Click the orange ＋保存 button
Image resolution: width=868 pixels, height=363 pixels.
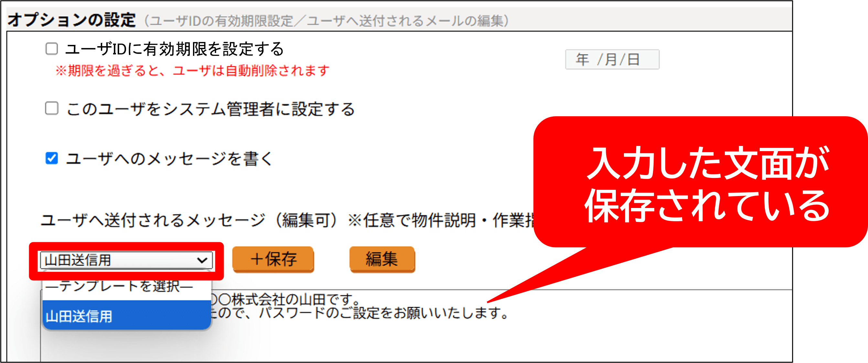[273, 259]
